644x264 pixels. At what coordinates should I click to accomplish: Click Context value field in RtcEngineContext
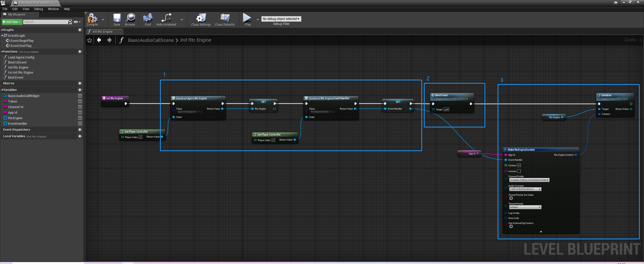click(x=519, y=166)
